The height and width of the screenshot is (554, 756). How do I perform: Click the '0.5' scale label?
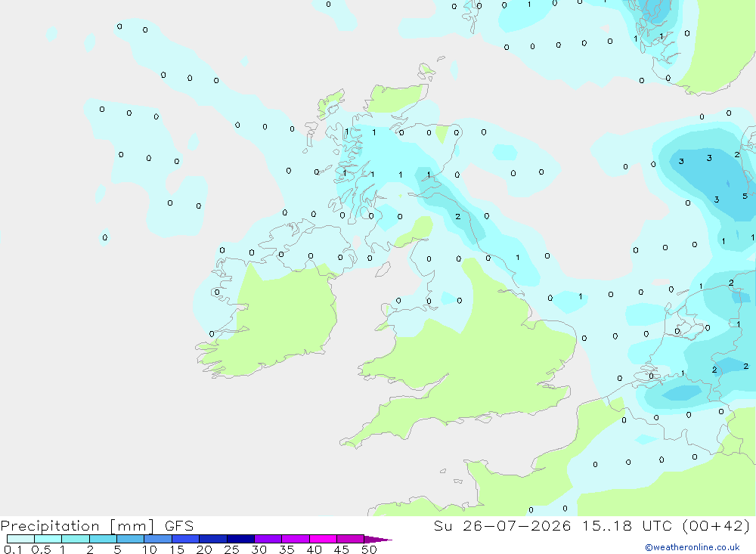(x=41, y=549)
